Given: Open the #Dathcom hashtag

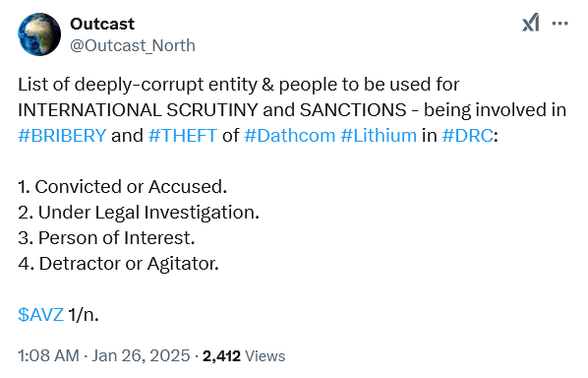Looking at the screenshot, I should (x=289, y=135).
